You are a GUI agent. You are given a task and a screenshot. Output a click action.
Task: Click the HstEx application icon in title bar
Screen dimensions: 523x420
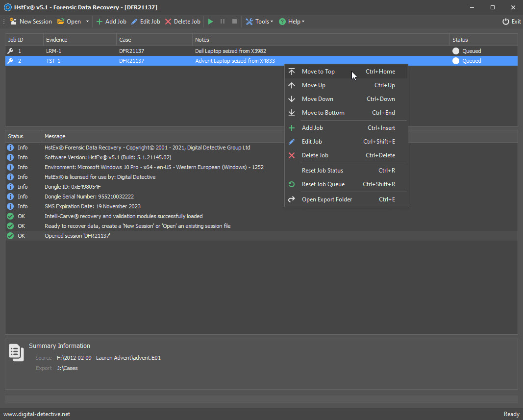point(8,7)
